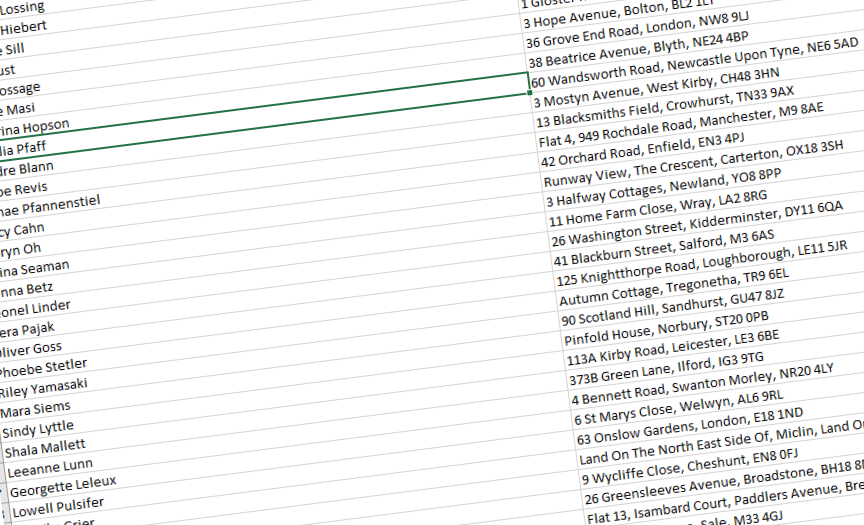864x525 pixels.
Task: Select the 'Sindy Lyttle' name cell
Action: point(38,430)
